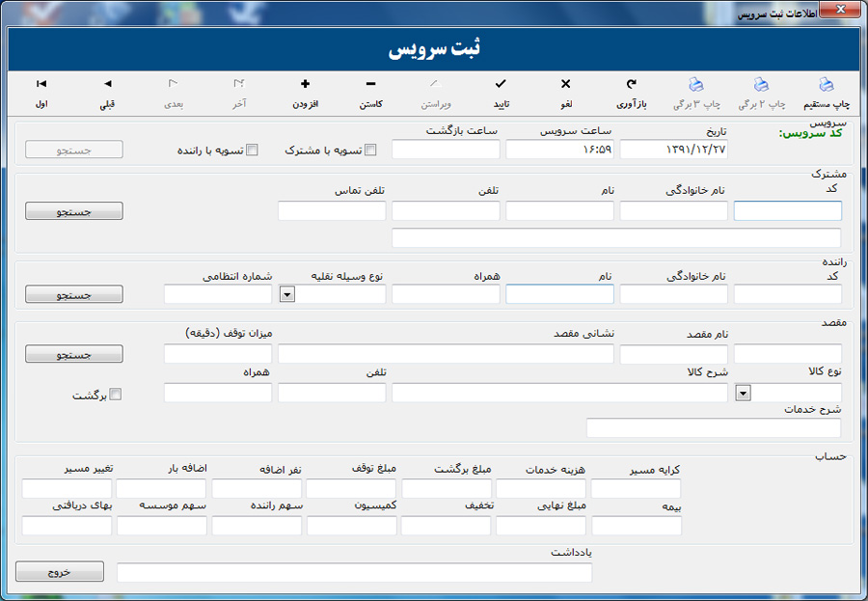Click the destination mobile (همراه) field
868x601 pixels.
pyautogui.click(x=218, y=393)
